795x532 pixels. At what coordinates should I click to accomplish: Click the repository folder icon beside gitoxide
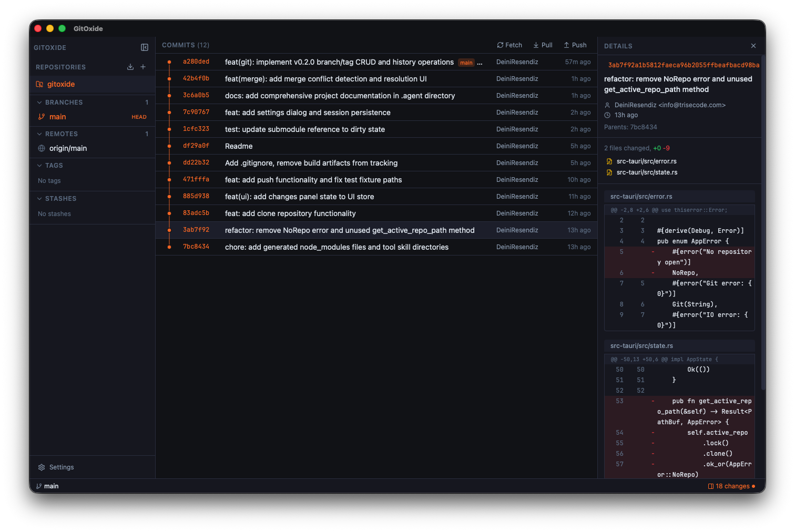coord(39,84)
